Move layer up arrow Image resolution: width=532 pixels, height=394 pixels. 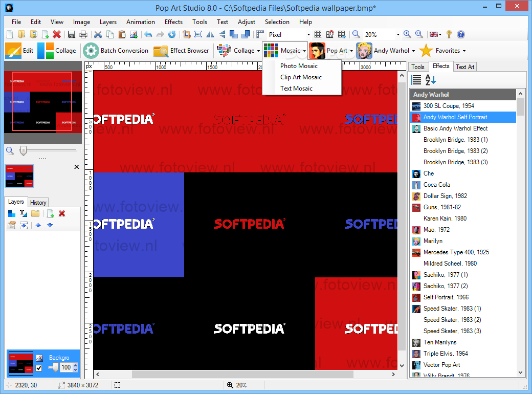coord(38,225)
